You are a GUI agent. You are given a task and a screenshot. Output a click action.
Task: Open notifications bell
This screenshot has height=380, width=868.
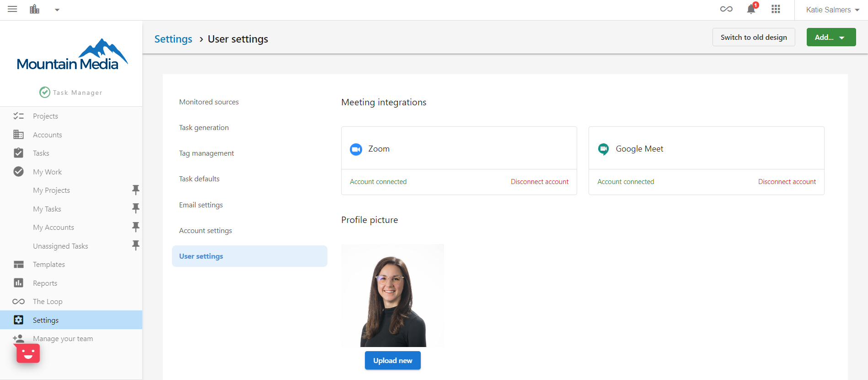point(751,9)
